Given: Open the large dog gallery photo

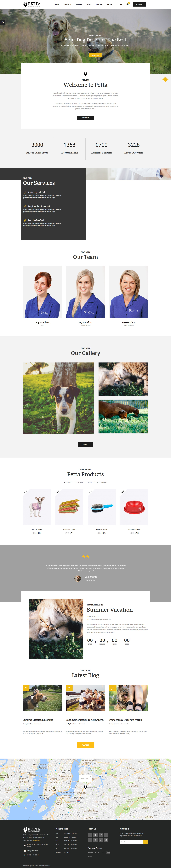Looking at the screenshot, I should pos(59,398).
